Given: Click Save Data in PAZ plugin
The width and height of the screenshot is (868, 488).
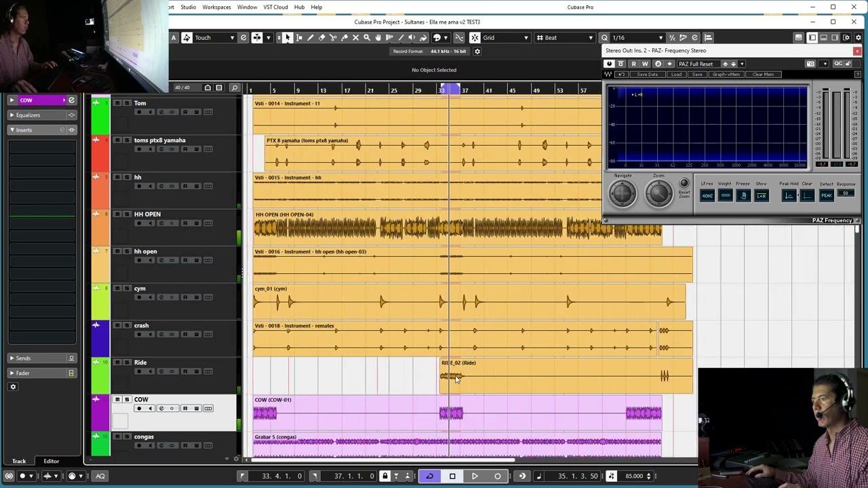Looking at the screenshot, I should tap(648, 75).
